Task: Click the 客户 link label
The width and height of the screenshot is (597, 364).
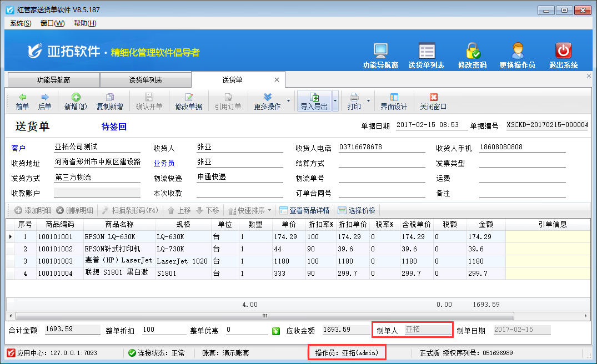Action: [x=18, y=148]
